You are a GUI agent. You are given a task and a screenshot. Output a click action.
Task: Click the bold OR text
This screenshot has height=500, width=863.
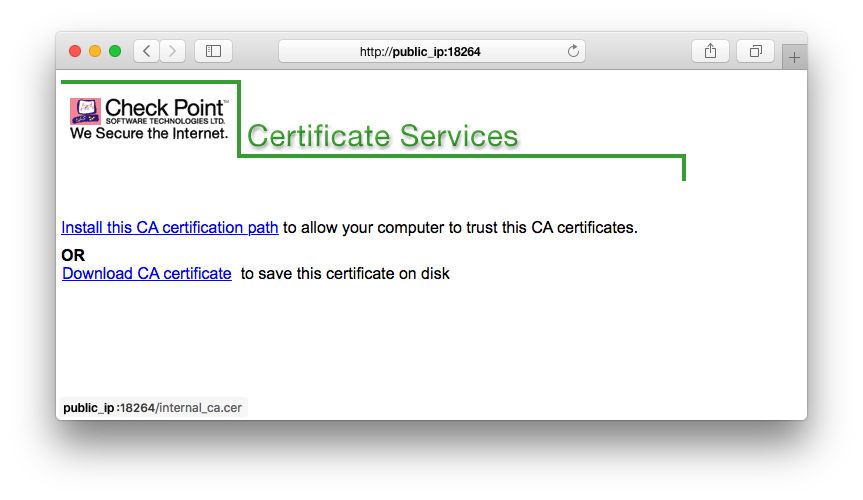[x=73, y=255]
